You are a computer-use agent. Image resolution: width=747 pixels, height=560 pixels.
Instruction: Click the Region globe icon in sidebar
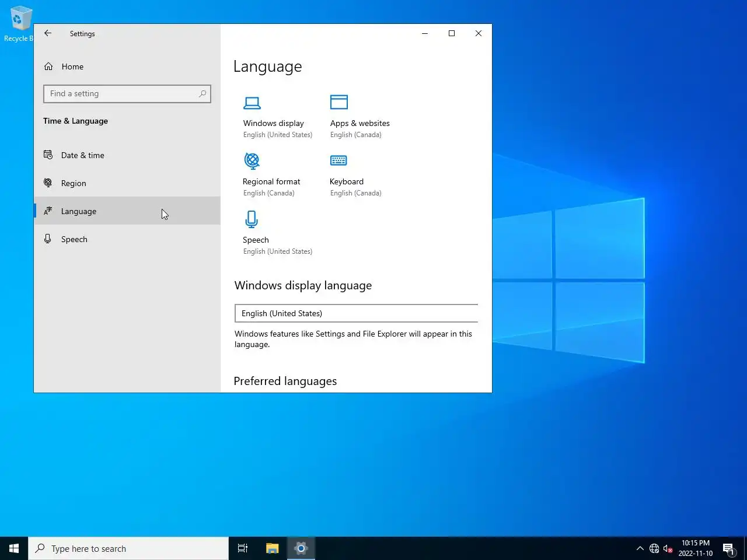[x=48, y=183]
